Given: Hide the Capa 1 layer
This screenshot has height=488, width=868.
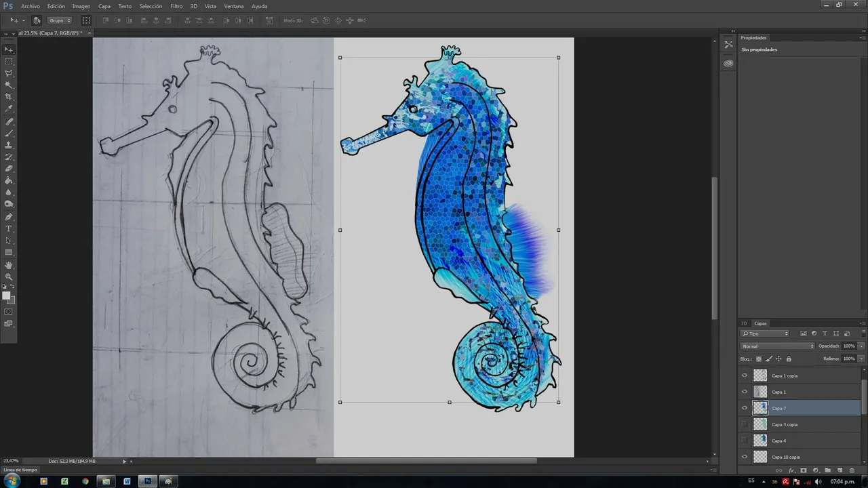Looking at the screenshot, I should click(745, 392).
